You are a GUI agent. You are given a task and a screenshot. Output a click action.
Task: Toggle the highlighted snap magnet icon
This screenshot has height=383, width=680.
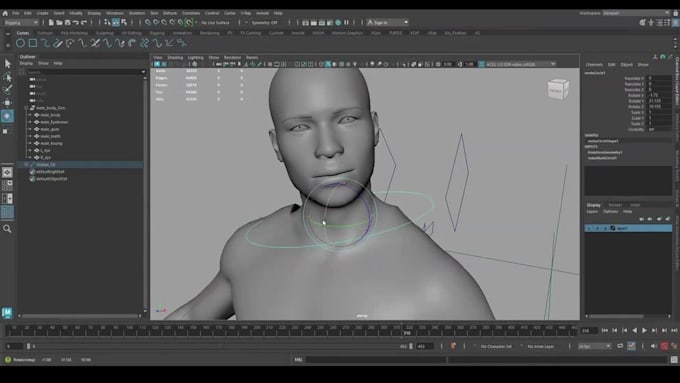click(189, 22)
